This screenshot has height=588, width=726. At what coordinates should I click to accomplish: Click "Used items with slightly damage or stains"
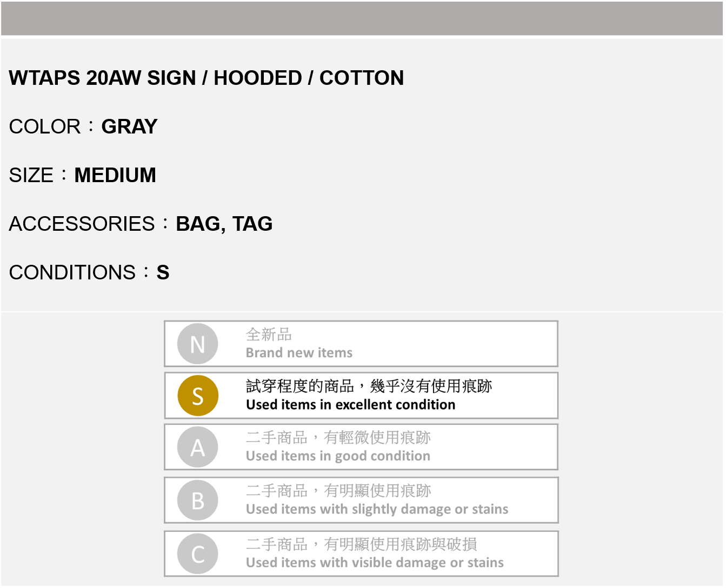[x=377, y=509]
